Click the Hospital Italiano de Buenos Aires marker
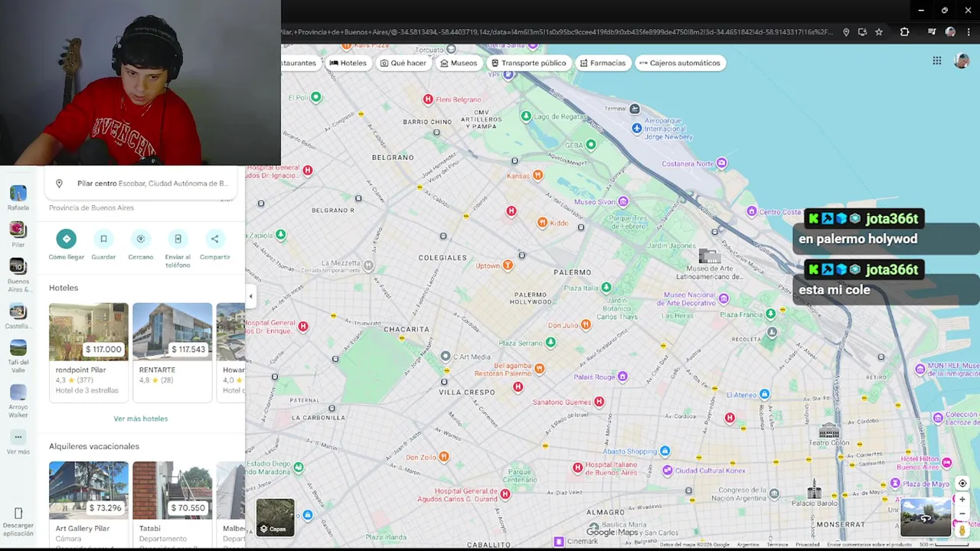 [x=578, y=468]
